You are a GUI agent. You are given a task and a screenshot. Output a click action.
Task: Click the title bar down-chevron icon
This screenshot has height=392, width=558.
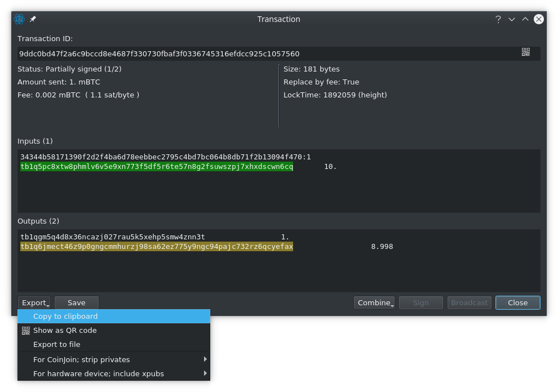point(512,19)
